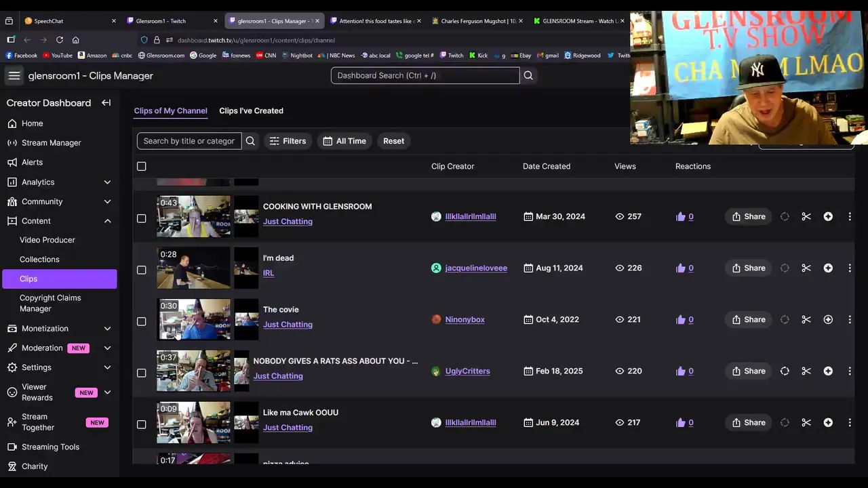The image size is (868, 488).
Task: Click circular feature icon on NOBODY GIVES A RATS row
Action: (785, 371)
